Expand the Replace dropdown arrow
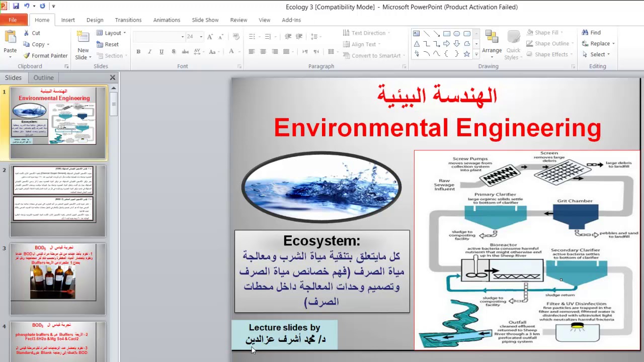 tap(613, 44)
